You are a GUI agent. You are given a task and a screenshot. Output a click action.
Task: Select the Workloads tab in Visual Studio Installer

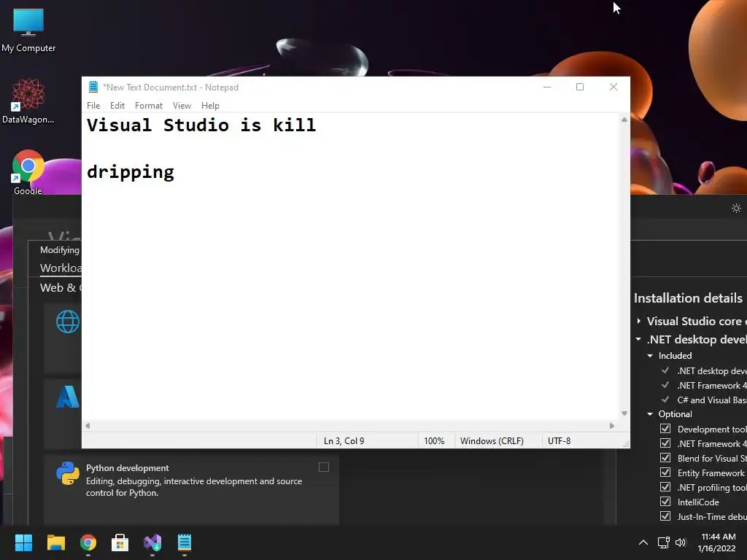tap(61, 268)
